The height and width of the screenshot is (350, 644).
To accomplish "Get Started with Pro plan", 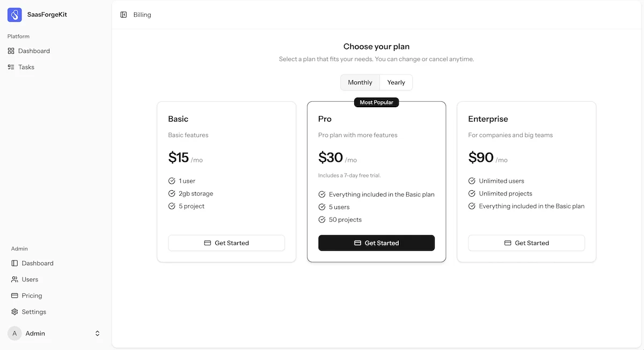I will pyautogui.click(x=376, y=243).
